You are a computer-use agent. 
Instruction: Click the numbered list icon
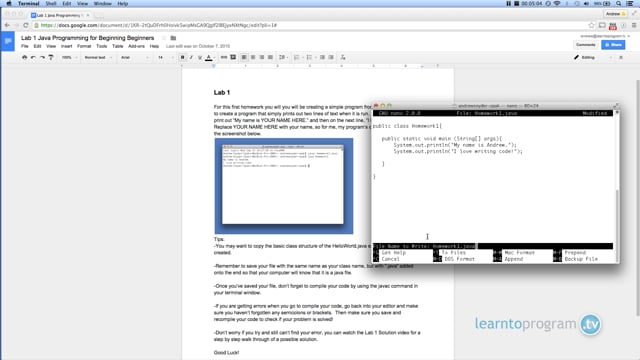(x=298, y=58)
